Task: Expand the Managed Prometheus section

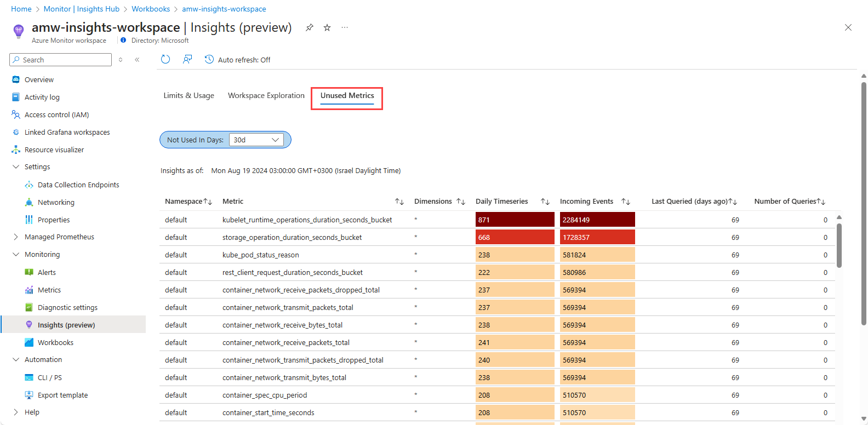Action: tap(16, 237)
